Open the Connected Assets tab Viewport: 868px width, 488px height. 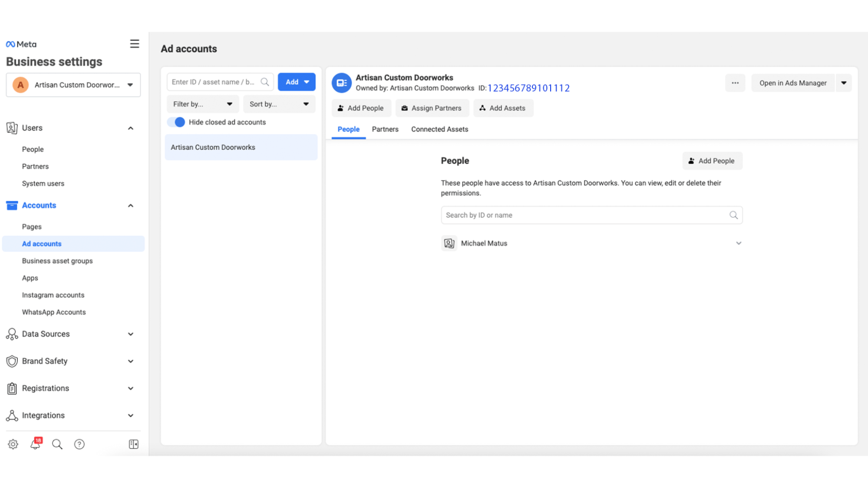pos(439,129)
